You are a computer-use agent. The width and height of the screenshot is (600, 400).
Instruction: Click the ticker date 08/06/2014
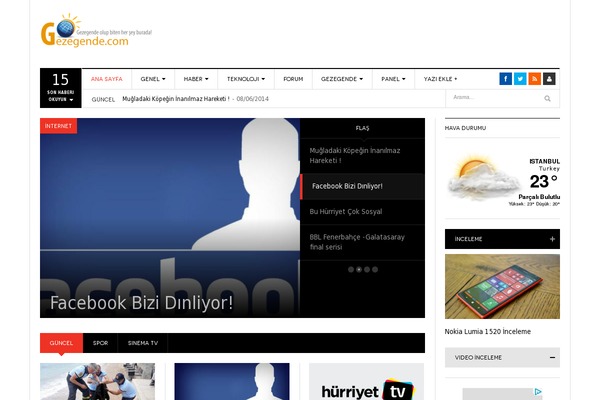pyautogui.click(x=253, y=99)
